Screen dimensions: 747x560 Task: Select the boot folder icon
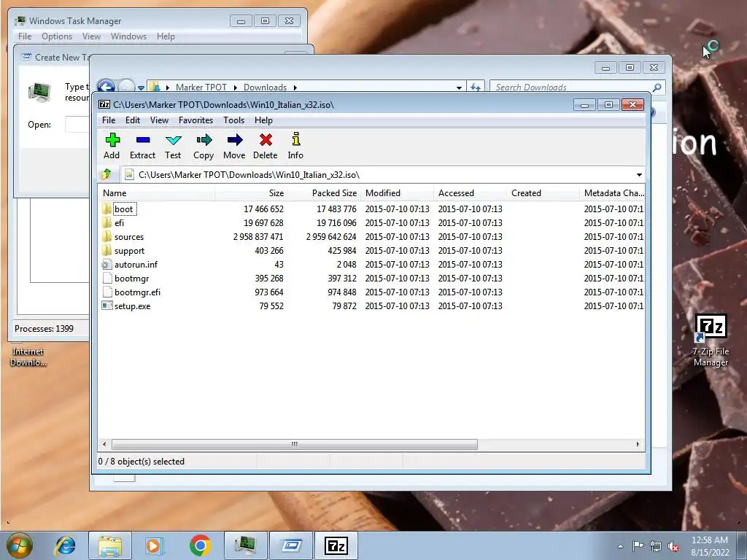coord(107,209)
